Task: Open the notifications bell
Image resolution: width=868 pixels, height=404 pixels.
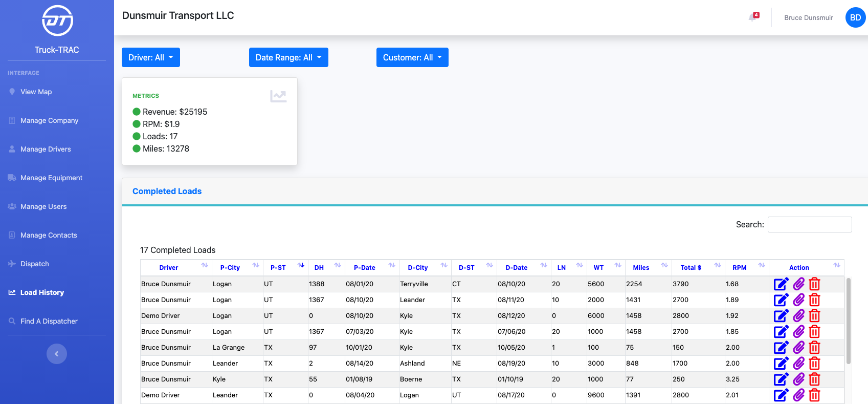Action: [x=753, y=17]
